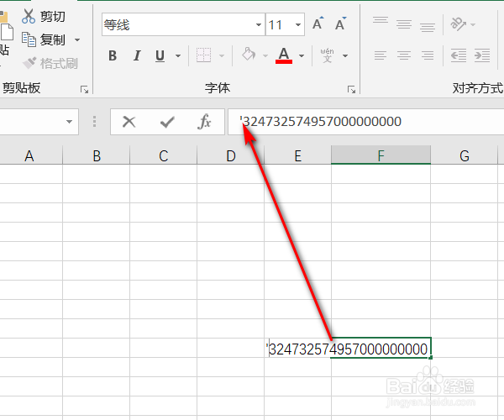
Task: Click the font name box showing 等线
Action: [179, 24]
